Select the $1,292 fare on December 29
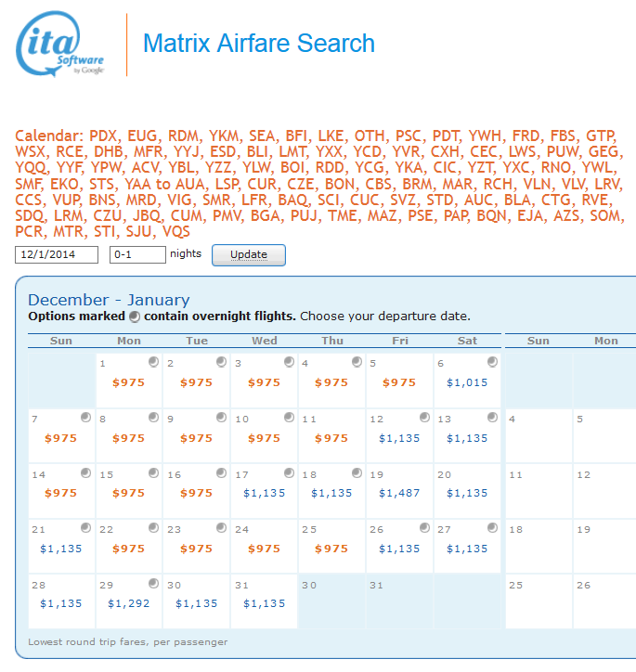 click(128, 603)
